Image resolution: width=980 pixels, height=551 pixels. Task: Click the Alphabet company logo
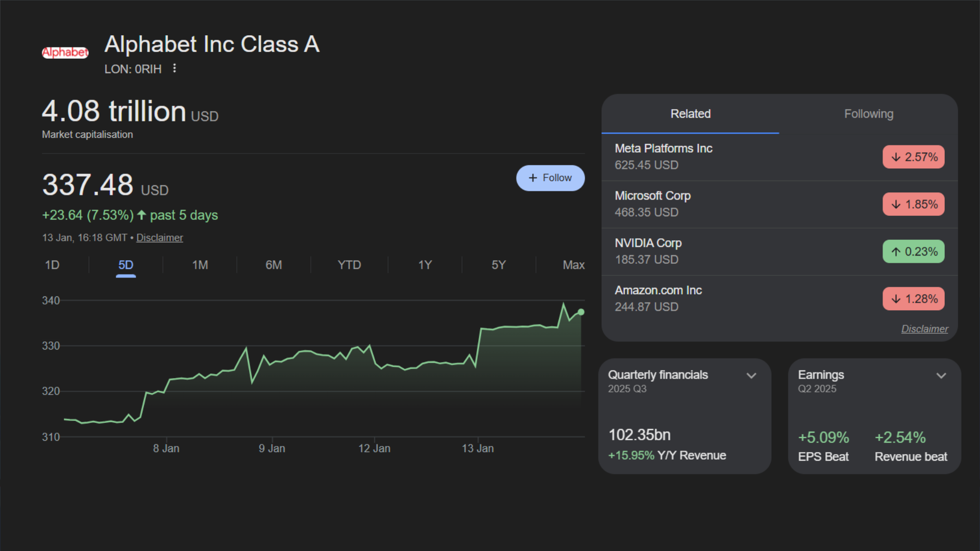click(65, 52)
